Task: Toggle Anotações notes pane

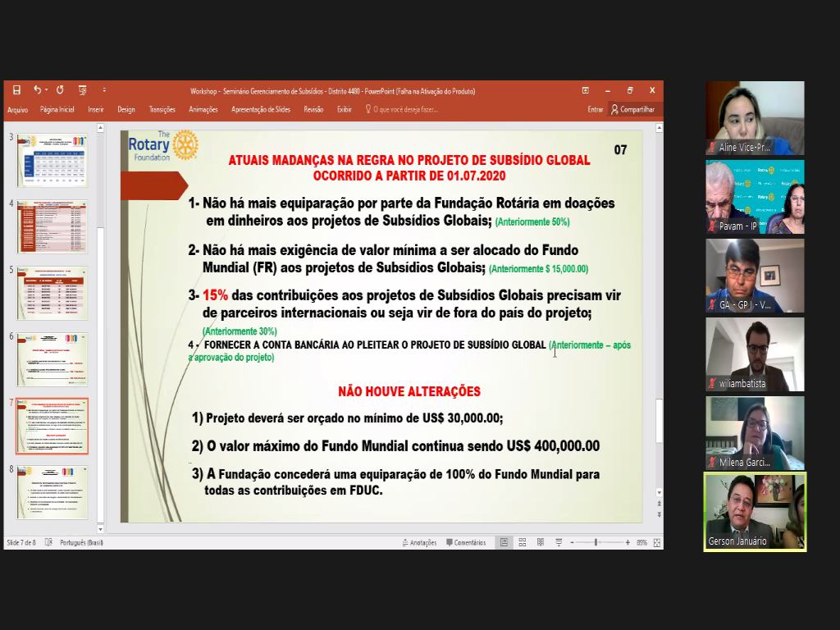Action: click(x=419, y=542)
